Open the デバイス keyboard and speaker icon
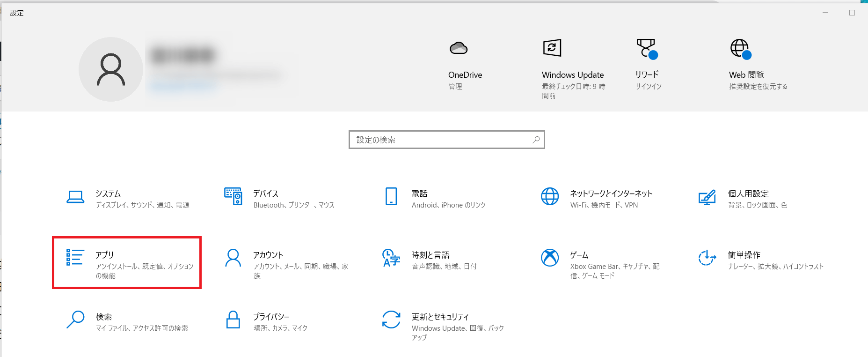The height and width of the screenshot is (357, 868). 233,196
